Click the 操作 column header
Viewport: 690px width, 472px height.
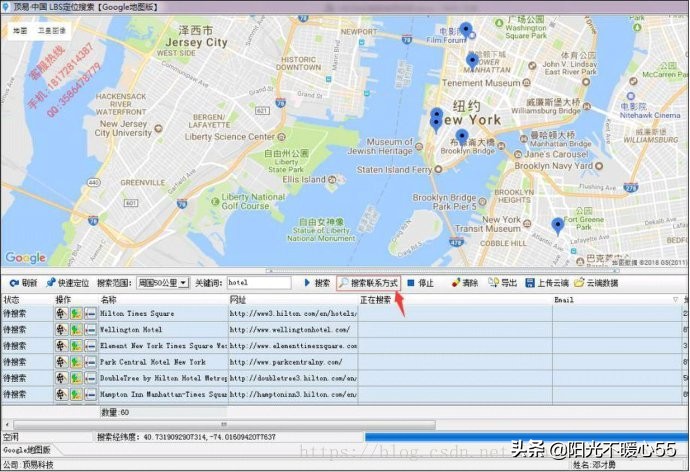tap(63, 300)
